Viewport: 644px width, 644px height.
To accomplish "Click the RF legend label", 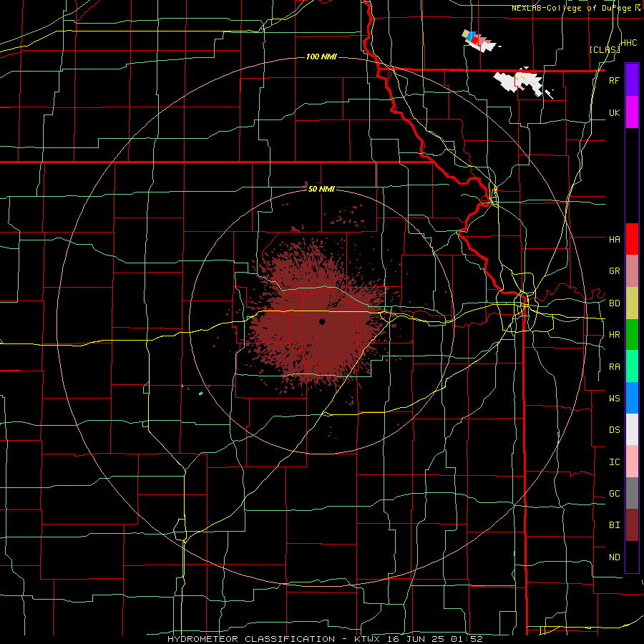I will (614, 80).
